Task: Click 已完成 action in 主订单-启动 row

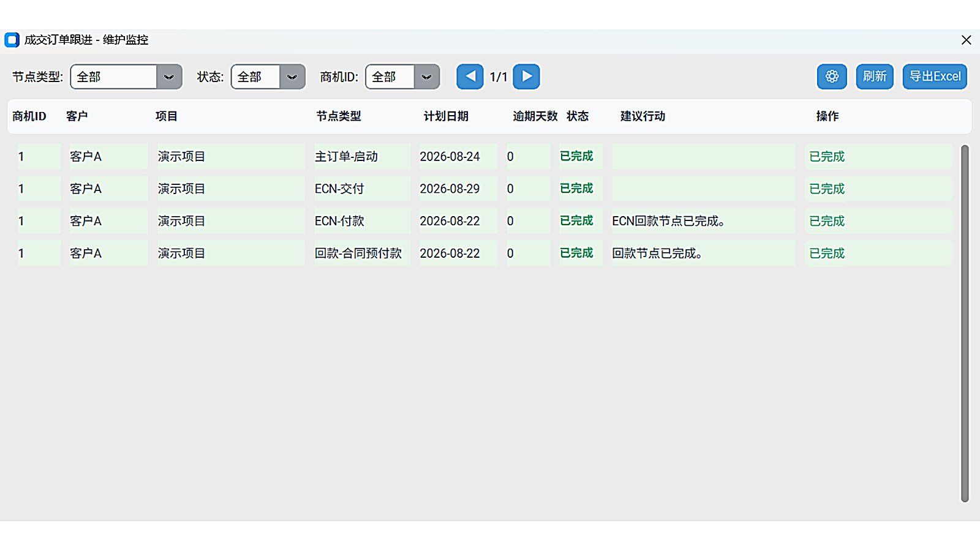Action: coord(827,157)
